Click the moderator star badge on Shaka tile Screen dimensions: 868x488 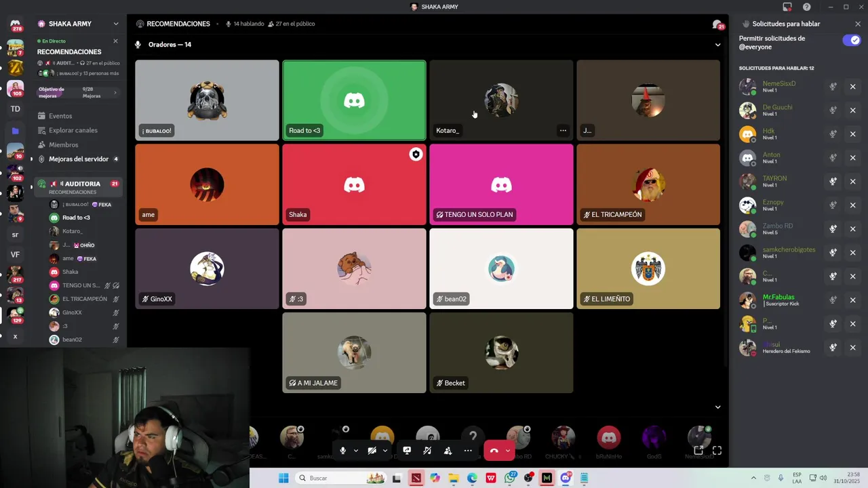coord(416,155)
